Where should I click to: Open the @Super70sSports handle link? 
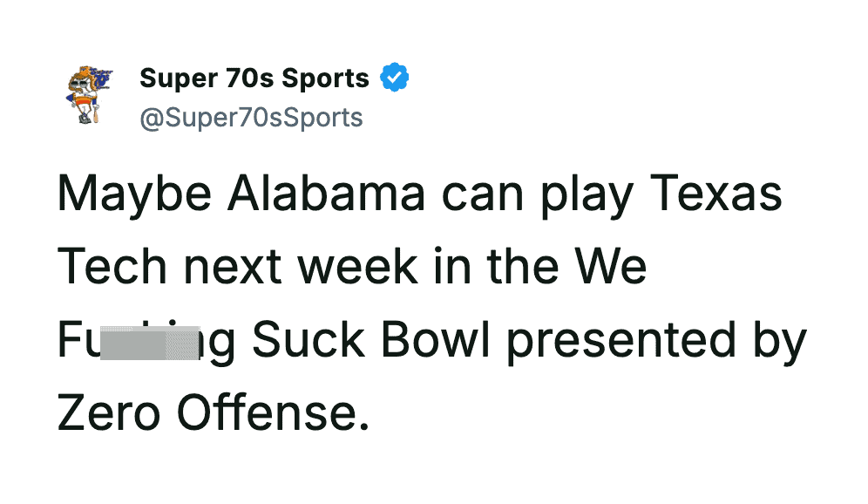tap(251, 117)
